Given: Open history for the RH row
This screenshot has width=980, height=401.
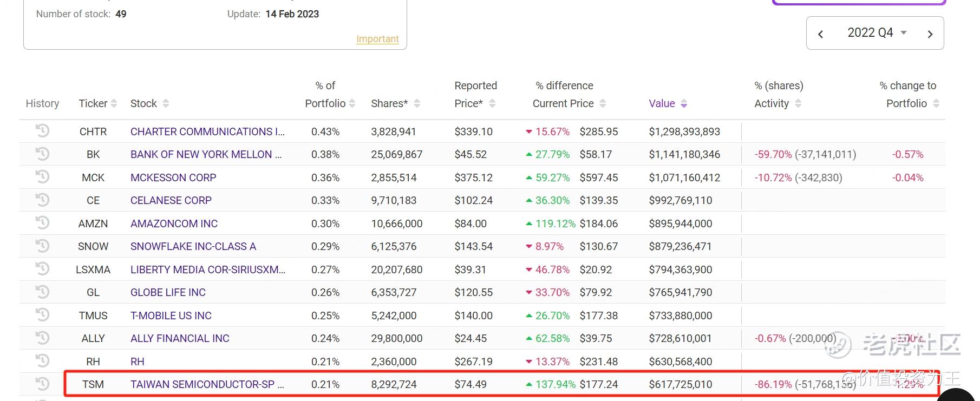Looking at the screenshot, I should (42, 361).
